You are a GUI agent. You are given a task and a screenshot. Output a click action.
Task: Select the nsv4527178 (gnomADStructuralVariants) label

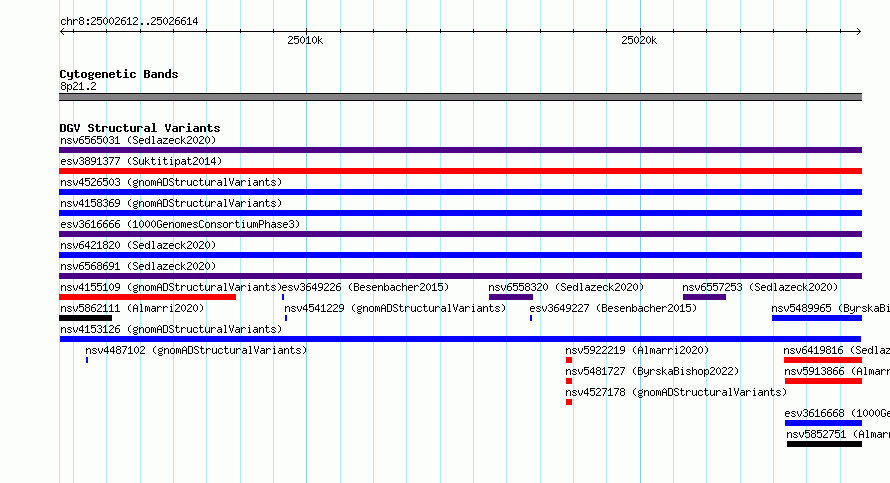tap(676, 392)
